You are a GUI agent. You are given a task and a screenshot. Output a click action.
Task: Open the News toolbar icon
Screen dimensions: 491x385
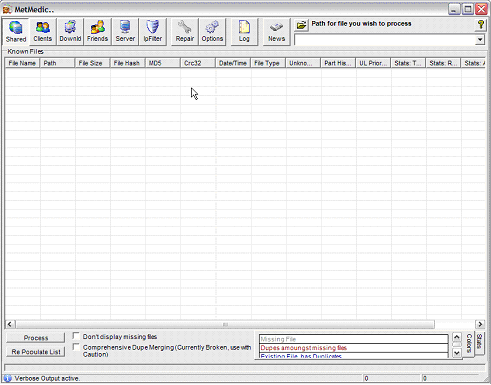(276, 31)
